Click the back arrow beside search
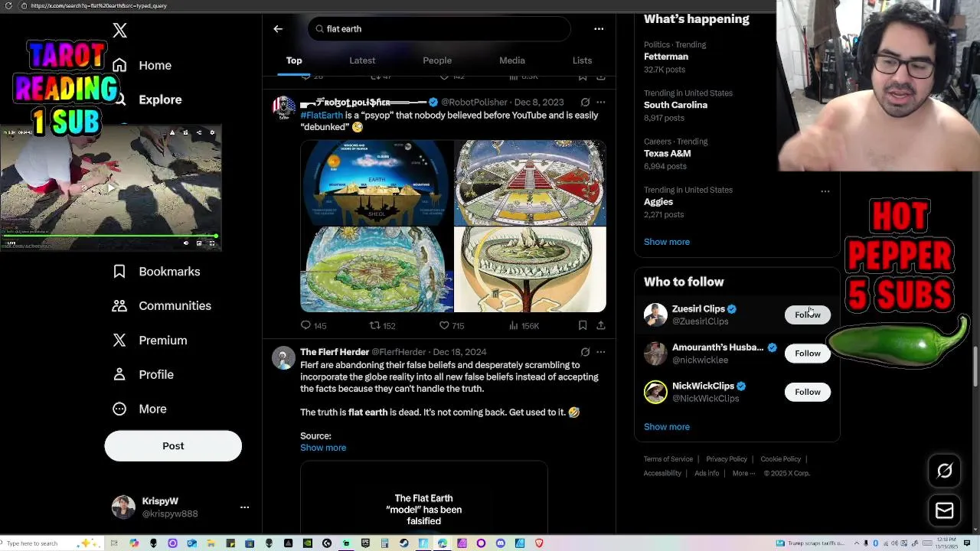This screenshot has height=551, width=980. click(x=278, y=29)
